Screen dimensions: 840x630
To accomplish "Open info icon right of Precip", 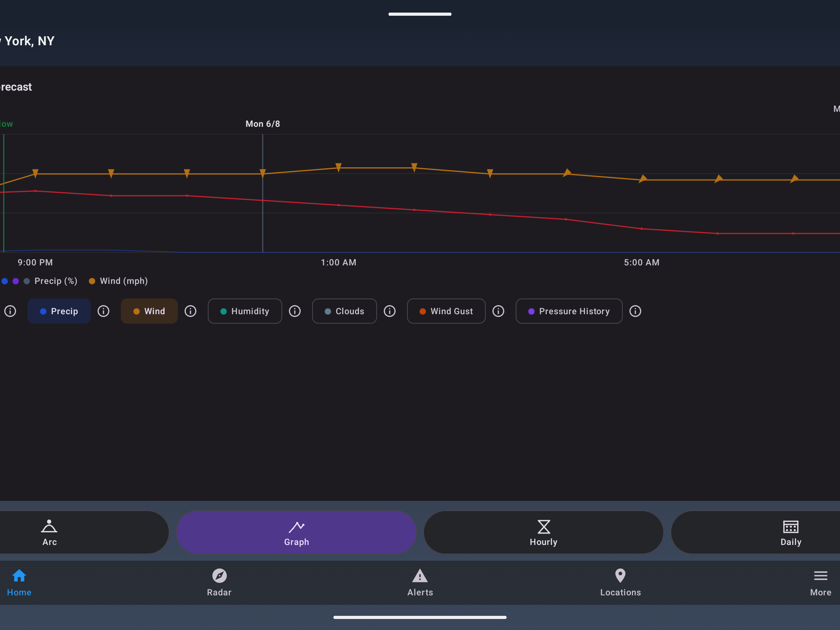I will pyautogui.click(x=103, y=311).
